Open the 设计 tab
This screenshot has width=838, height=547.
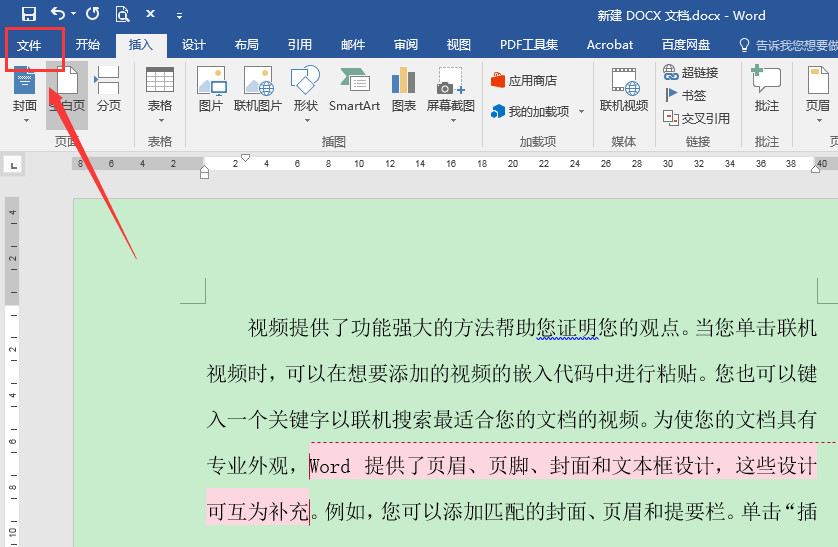coord(193,45)
